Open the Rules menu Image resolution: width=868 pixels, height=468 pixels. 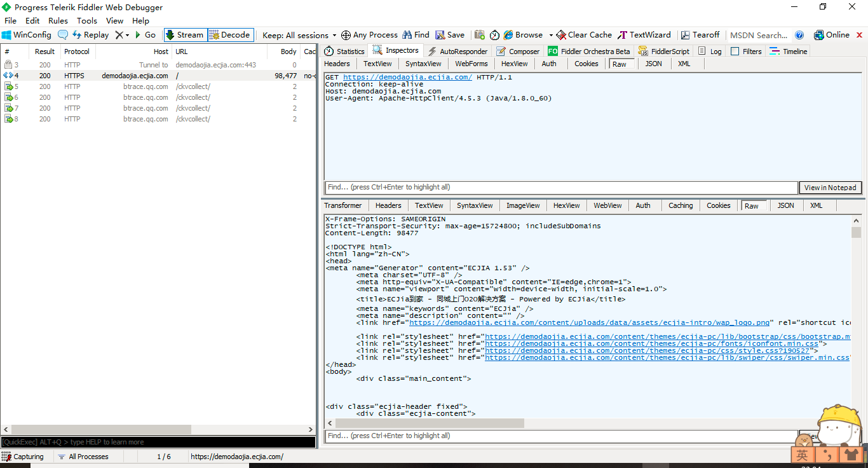tap(58, 21)
